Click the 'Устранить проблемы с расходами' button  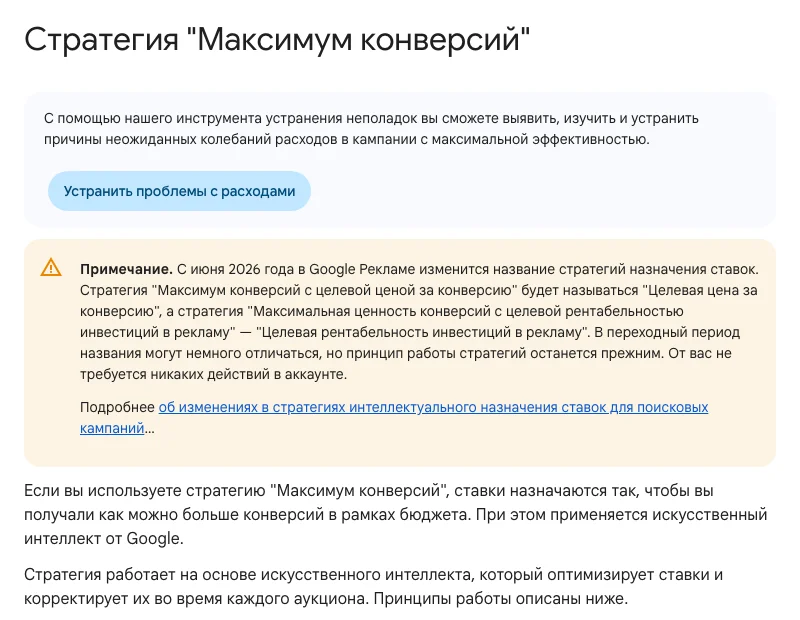(179, 191)
